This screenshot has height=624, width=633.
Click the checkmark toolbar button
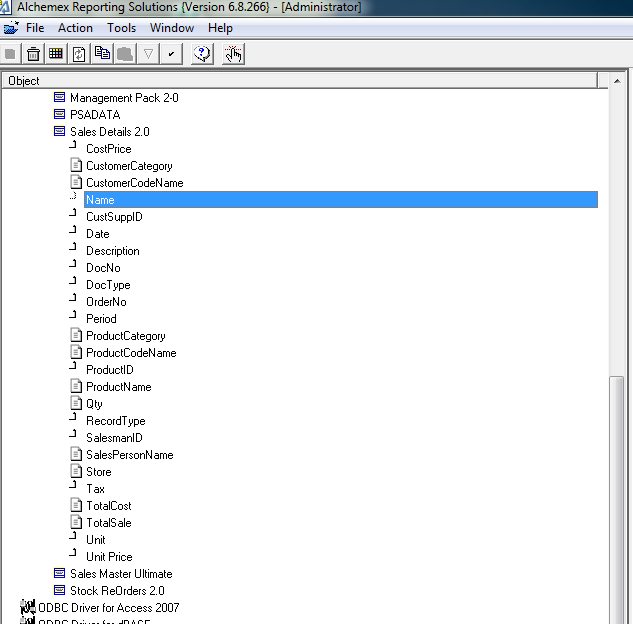coord(172,54)
